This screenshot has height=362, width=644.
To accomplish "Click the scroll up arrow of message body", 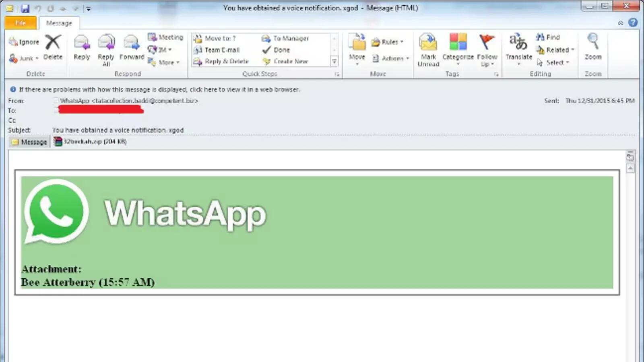I will tap(630, 169).
